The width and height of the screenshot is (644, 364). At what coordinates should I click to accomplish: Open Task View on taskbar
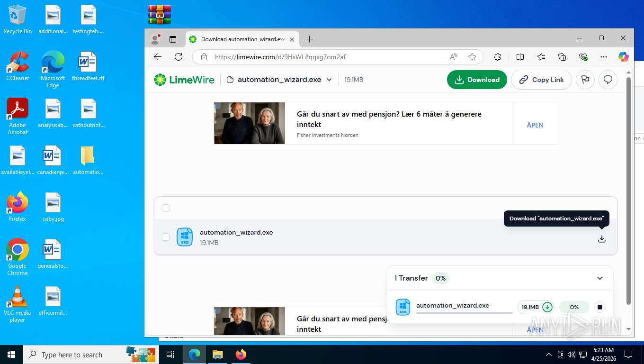(170, 355)
